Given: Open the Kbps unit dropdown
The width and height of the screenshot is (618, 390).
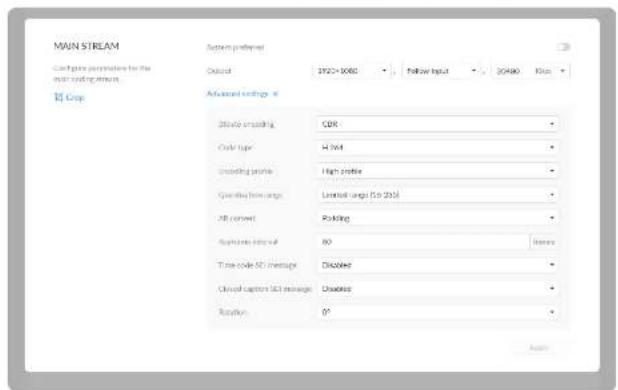Looking at the screenshot, I should (x=550, y=71).
